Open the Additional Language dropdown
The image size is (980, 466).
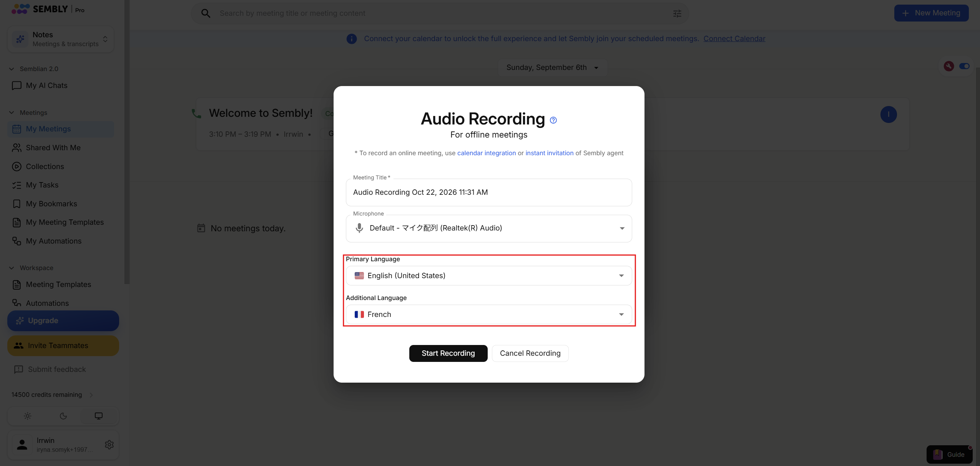tap(489, 314)
